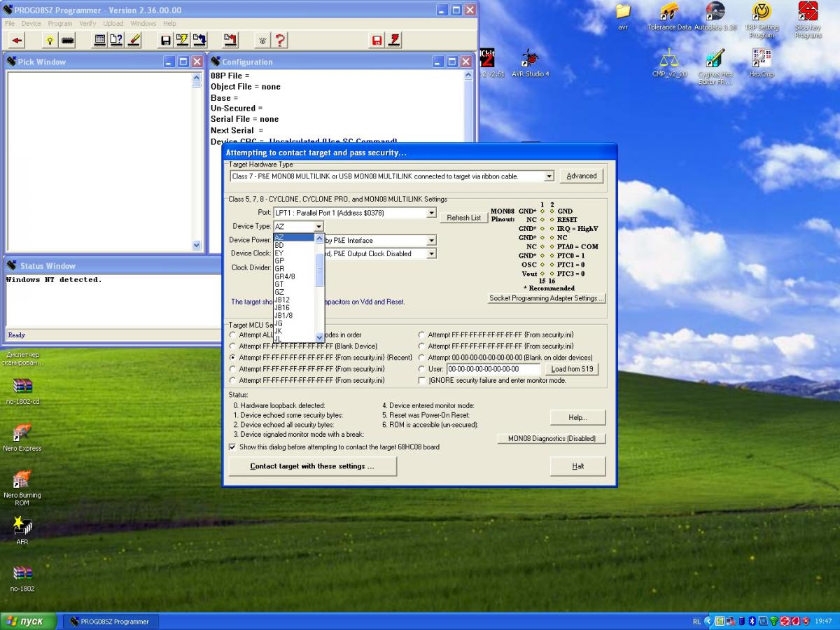Open the avr folder on desktop
This screenshot has height=630, width=840.
pos(623,17)
